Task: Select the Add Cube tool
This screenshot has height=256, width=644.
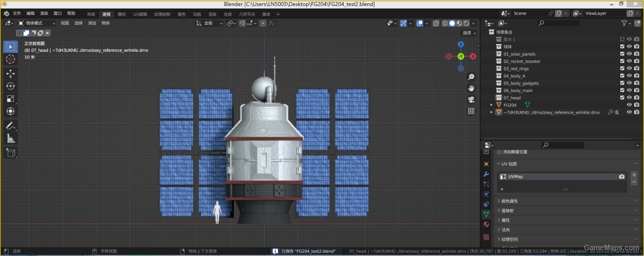Action: (x=11, y=153)
